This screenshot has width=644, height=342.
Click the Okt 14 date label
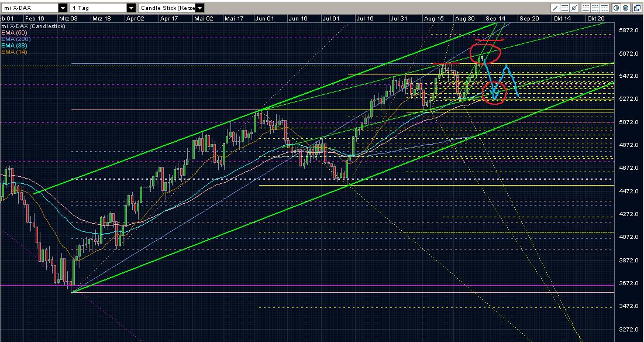tap(562, 19)
